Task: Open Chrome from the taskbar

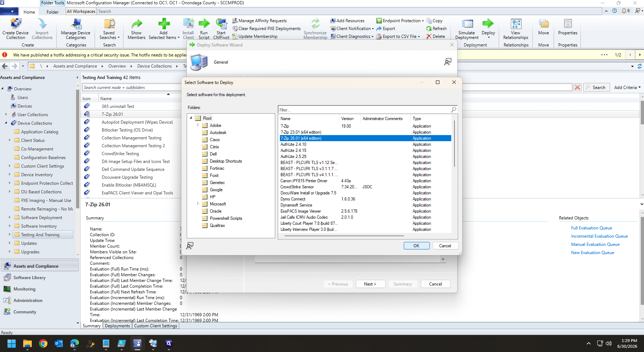Action: pos(43,343)
